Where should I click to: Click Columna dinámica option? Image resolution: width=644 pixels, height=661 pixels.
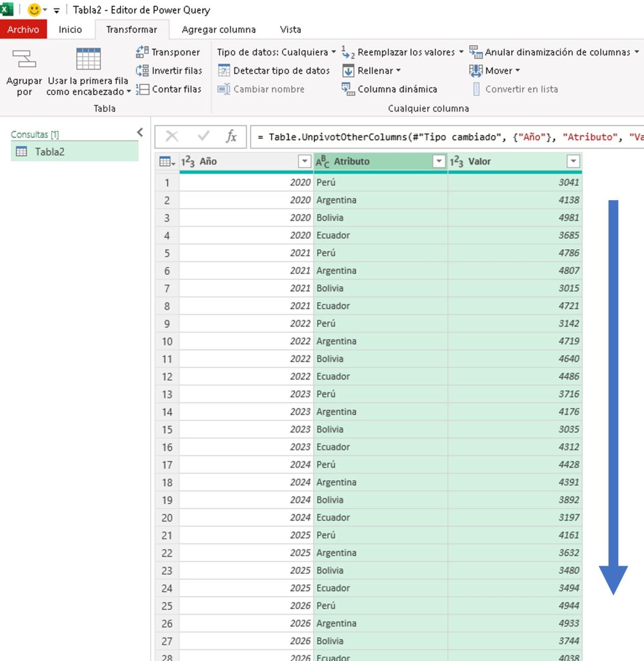pos(390,89)
